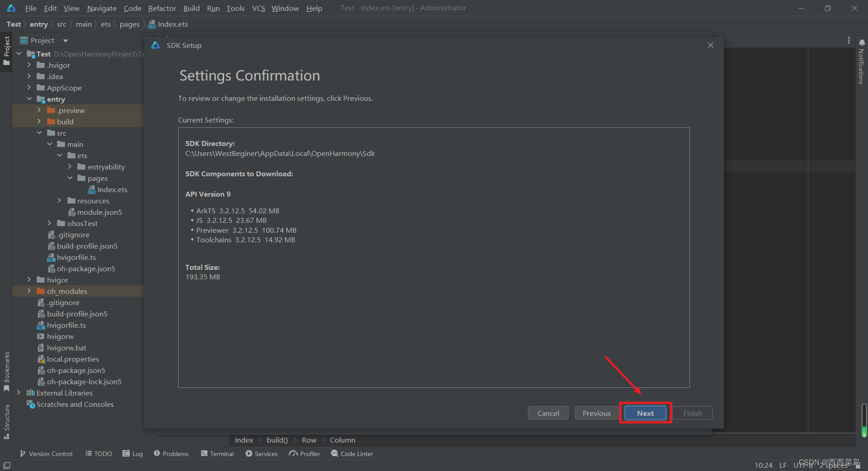Open the Code Linter tool window
The image size is (868, 471).
(x=352, y=454)
